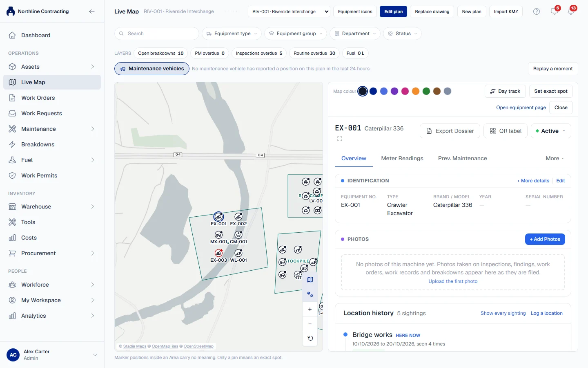Image resolution: width=588 pixels, height=368 pixels.
Task: Open Breakdowns in the sidebar
Action: pos(52,144)
